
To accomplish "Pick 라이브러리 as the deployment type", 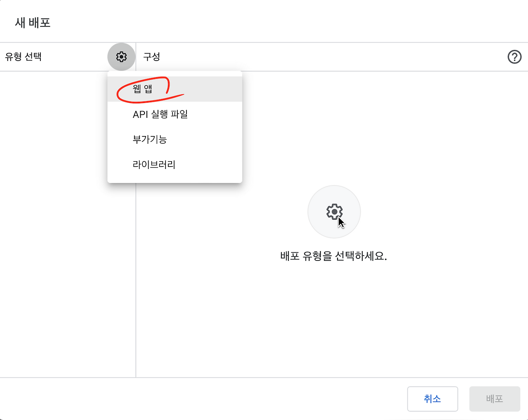I will 153,164.
